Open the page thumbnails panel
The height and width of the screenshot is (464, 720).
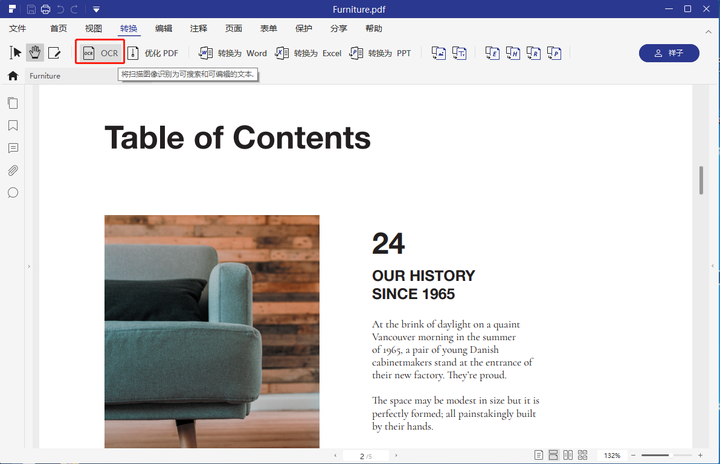coord(13,103)
